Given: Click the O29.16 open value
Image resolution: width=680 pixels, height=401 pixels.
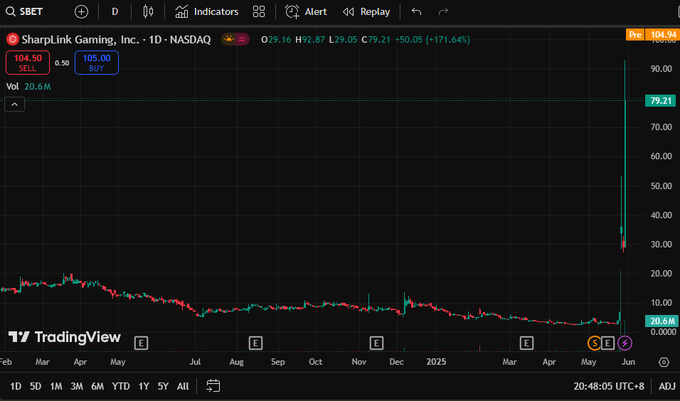Looking at the screenshot, I should (x=276, y=39).
